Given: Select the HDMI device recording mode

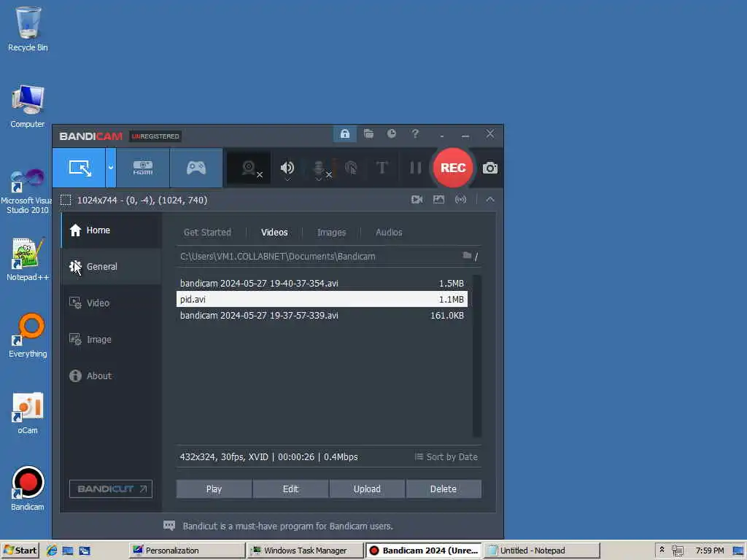Looking at the screenshot, I should 143,168.
